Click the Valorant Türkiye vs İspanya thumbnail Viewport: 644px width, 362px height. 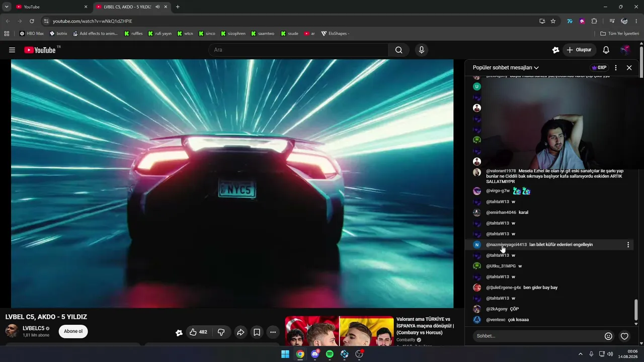[339, 331]
